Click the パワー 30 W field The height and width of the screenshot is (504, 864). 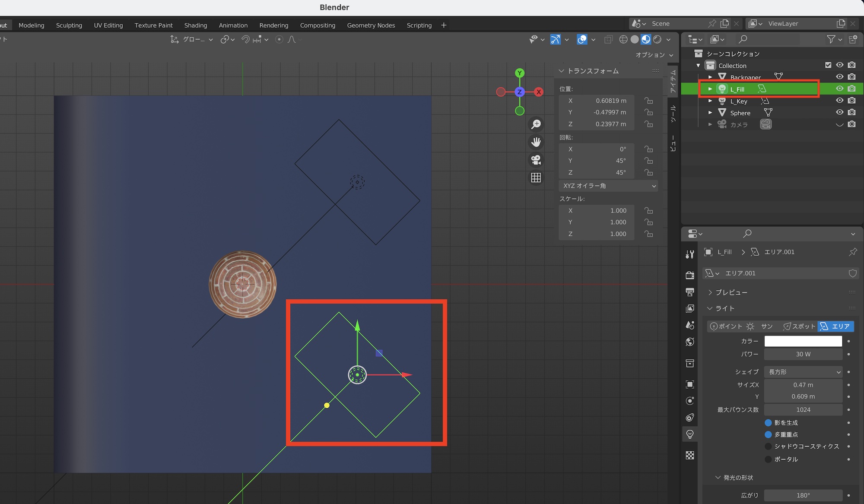tap(803, 354)
